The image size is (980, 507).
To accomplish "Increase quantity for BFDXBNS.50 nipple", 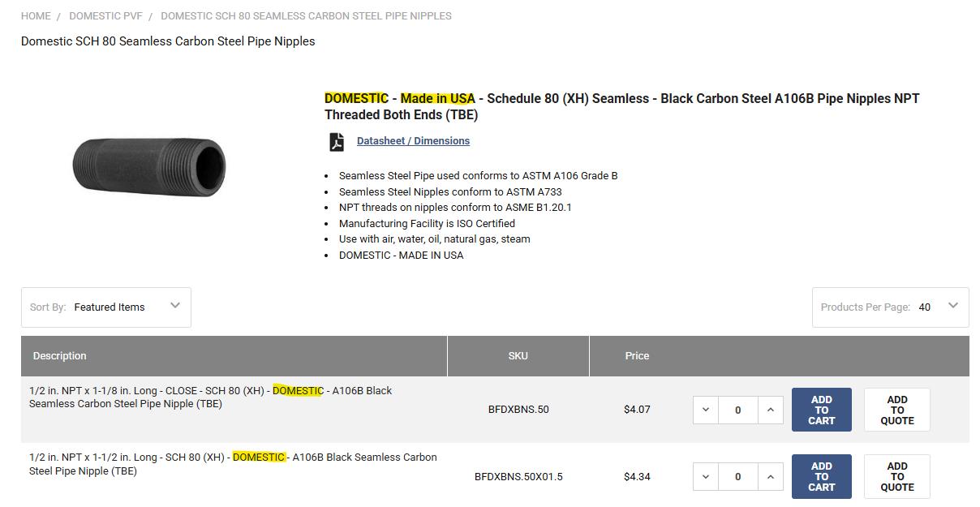I will click(770, 410).
